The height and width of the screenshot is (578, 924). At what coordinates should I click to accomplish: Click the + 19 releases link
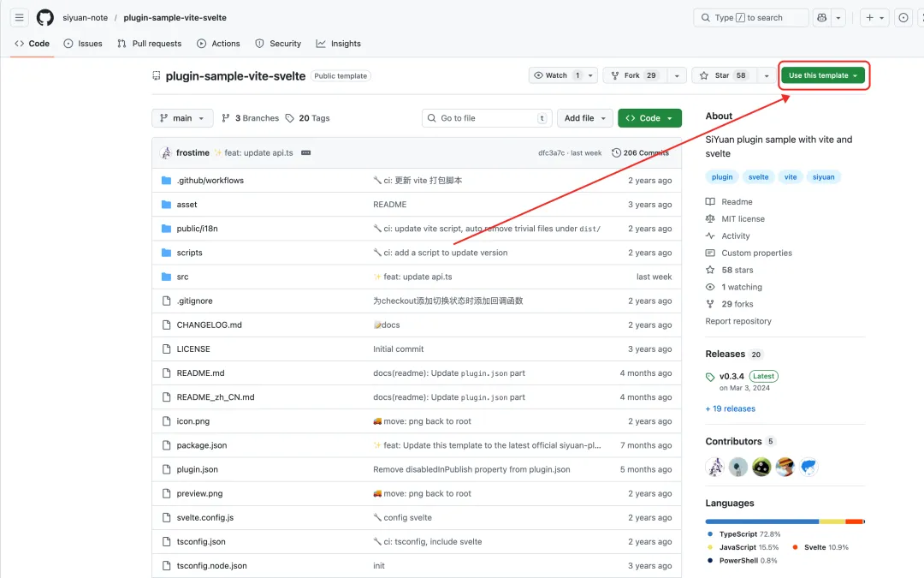coord(730,408)
